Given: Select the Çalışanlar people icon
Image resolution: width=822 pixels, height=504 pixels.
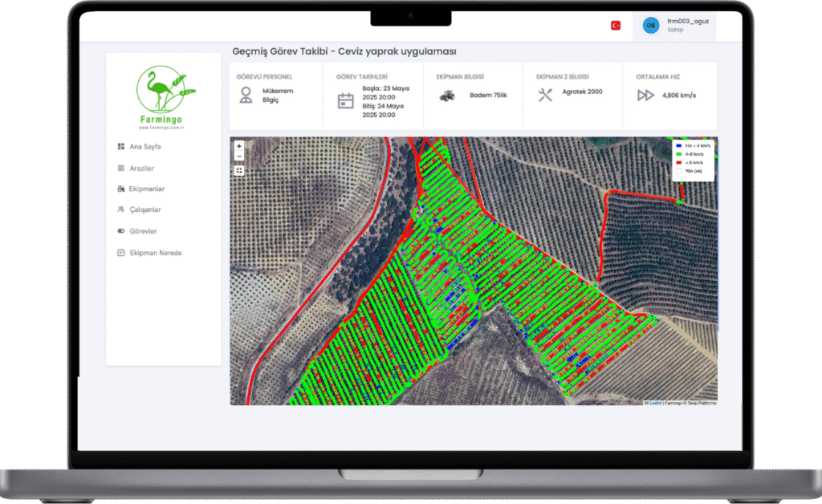Looking at the screenshot, I should point(121,209).
